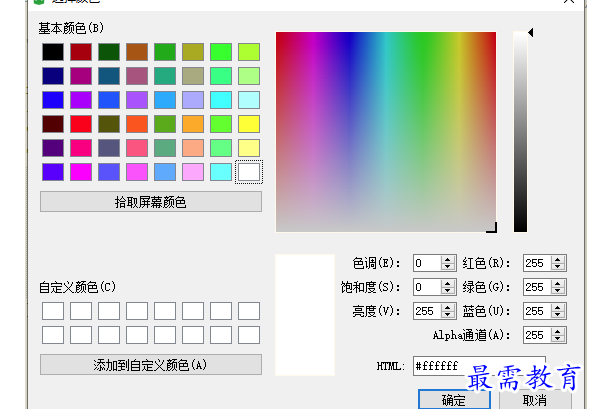Choose the brown basic color swatch
Image resolution: width=589 pixels, height=409 pixels.
(137, 52)
